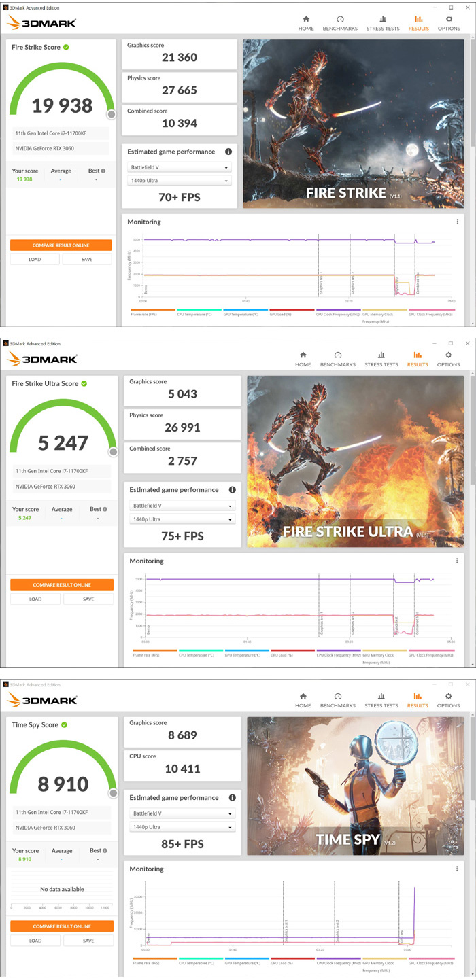Click info icon next to Best, Fire Strike window
476x980 pixels.
[103, 171]
